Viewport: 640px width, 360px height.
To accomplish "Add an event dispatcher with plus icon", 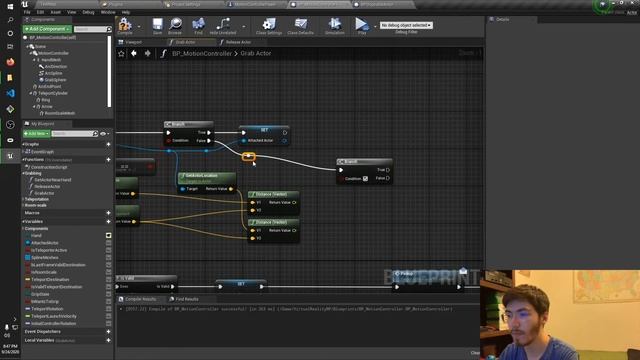I will (109, 331).
